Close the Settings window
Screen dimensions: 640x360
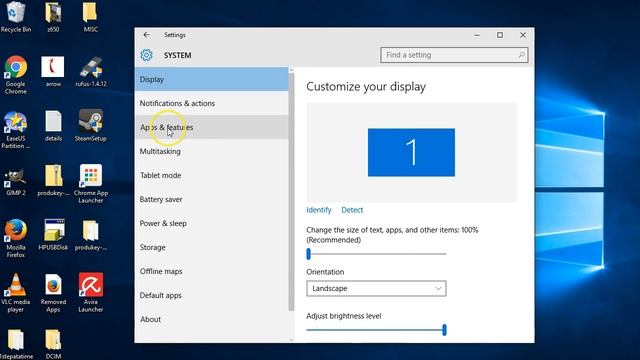[523, 35]
